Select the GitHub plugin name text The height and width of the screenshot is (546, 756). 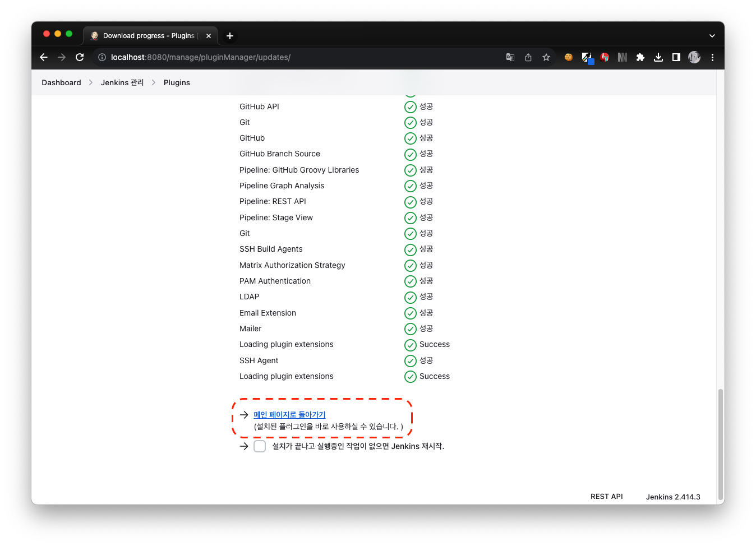point(252,138)
